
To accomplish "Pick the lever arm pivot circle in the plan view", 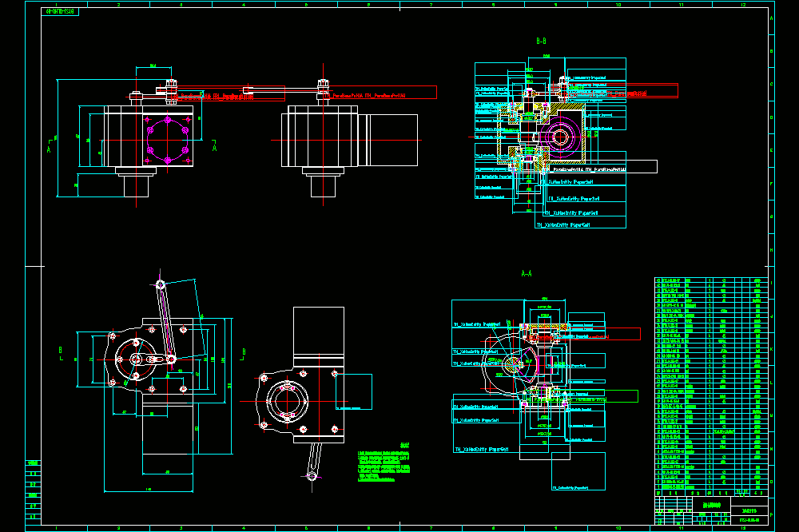I will (x=161, y=284).
